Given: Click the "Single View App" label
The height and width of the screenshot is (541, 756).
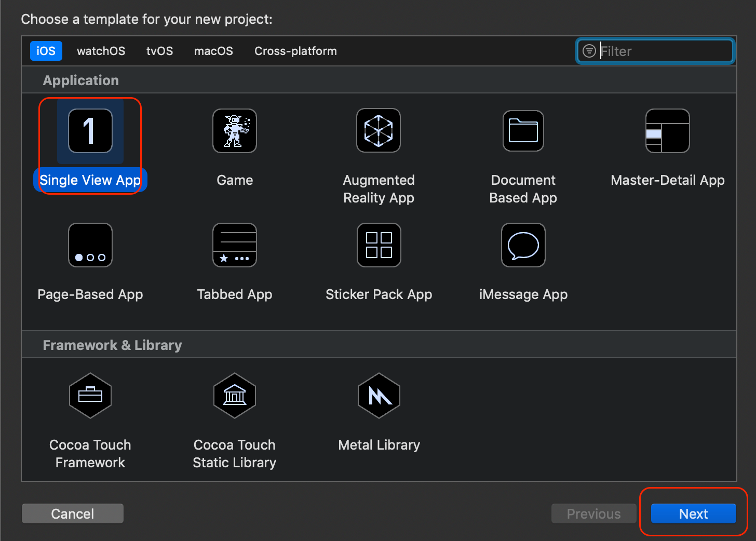Looking at the screenshot, I should tap(90, 180).
